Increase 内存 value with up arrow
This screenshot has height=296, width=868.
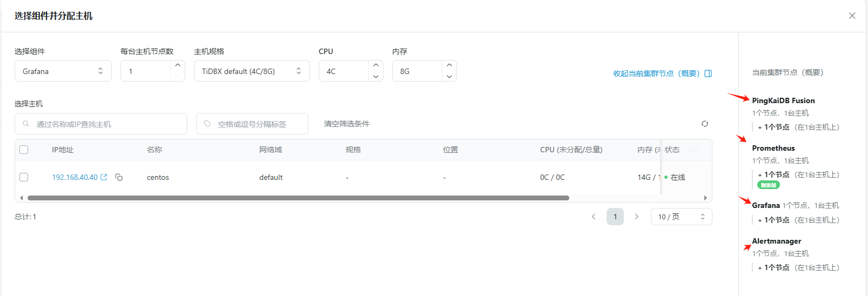pos(449,65)
